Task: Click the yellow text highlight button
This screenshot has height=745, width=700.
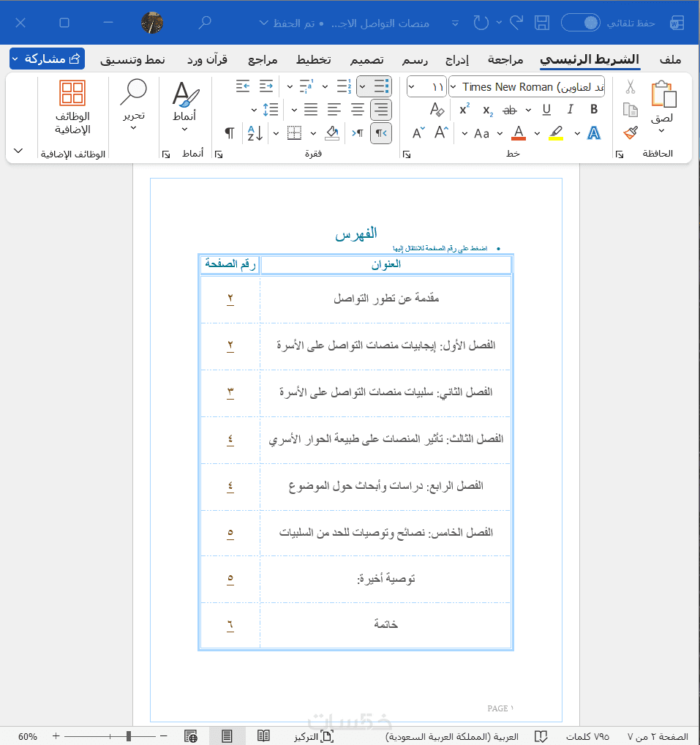Action: coord(556,133)
